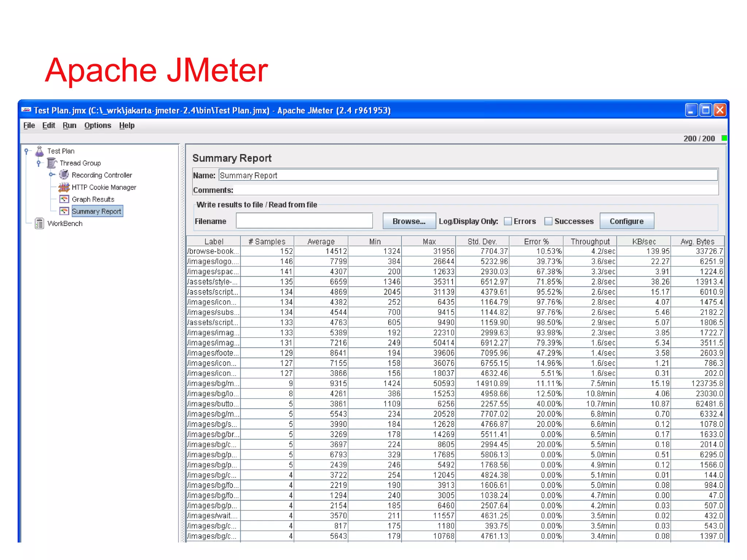The width and height of the screenshot is (747, 560).
Task: Select Summary Report in the tree
Action: (97, 211)
